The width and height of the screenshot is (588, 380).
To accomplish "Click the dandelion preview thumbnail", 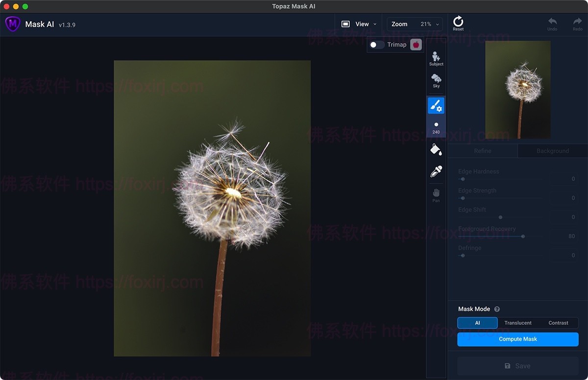I will (x=518, y=90).
